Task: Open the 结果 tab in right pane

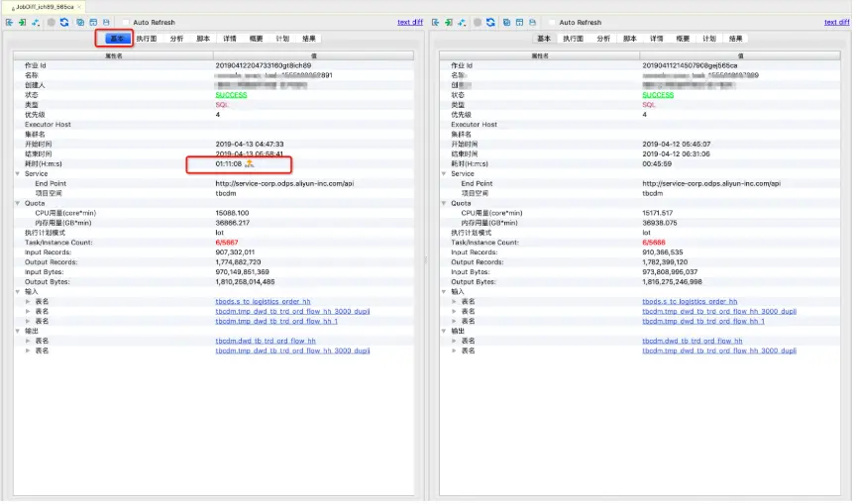Action: (736, 39)
